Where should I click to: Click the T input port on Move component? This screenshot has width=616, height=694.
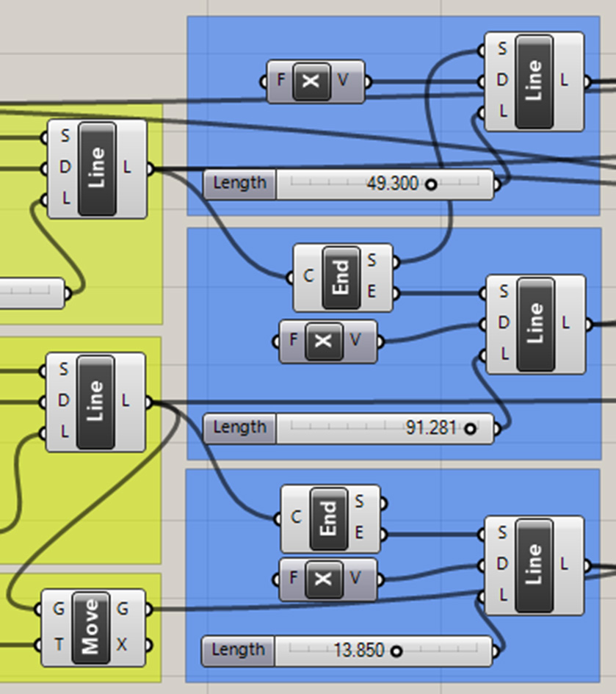tap(38, 646)
